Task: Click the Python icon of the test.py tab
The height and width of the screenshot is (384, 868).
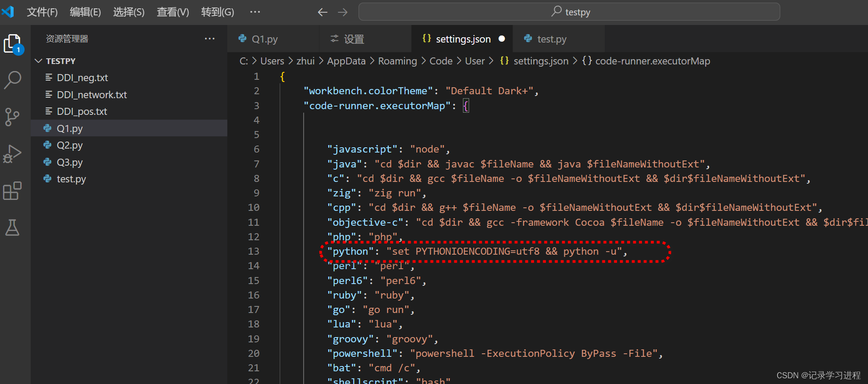Action: coord(528,39)
